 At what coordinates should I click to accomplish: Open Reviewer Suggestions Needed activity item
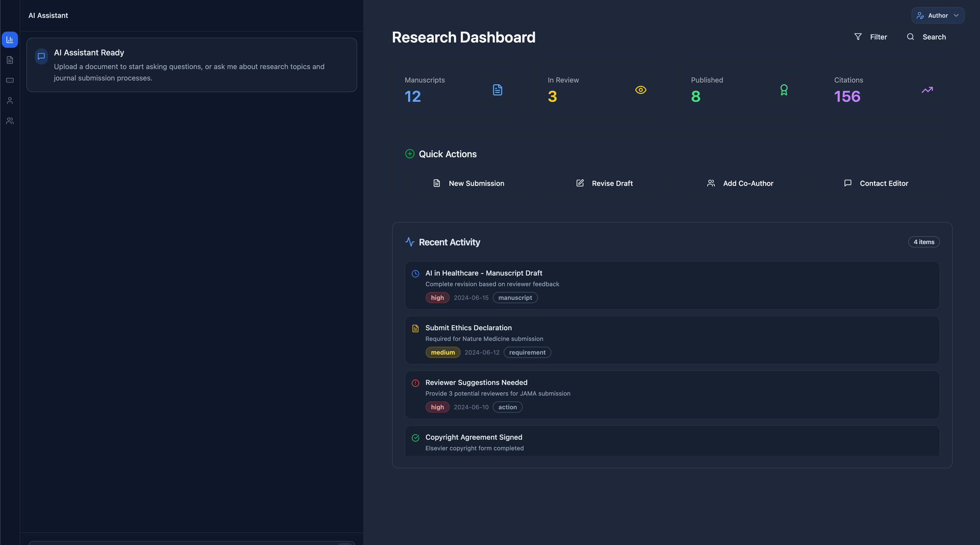coord(672,395)
